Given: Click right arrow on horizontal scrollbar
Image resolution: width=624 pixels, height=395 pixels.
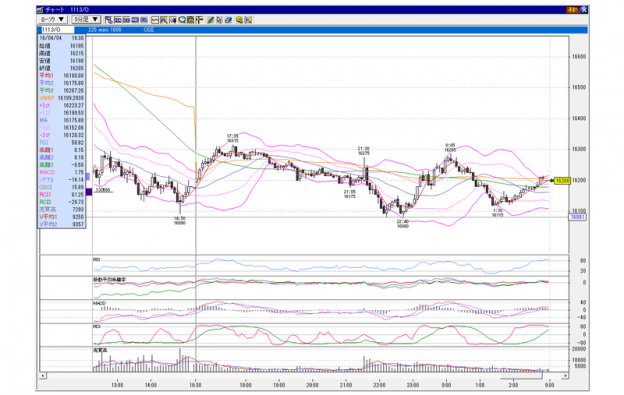Looking at the screenshot, I should click(x=565, y=376).
